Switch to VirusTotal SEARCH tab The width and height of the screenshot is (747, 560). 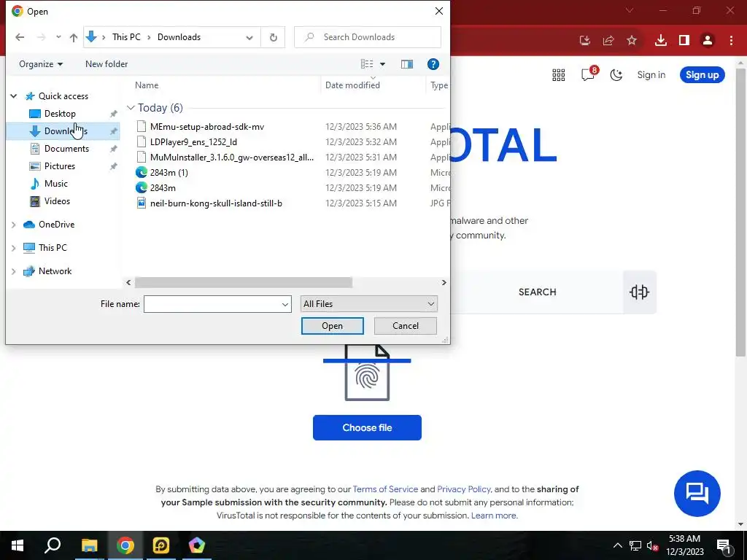click(537, 292)
